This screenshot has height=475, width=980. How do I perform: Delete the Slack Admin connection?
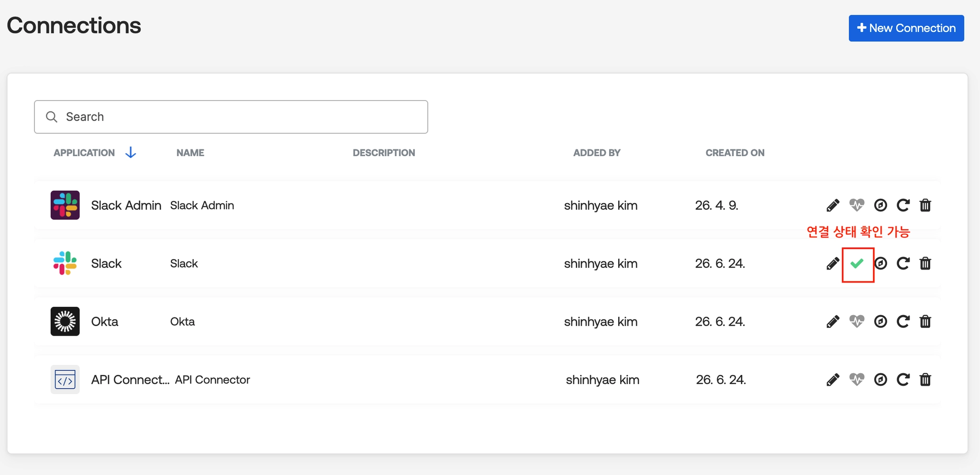coord(925,205)
